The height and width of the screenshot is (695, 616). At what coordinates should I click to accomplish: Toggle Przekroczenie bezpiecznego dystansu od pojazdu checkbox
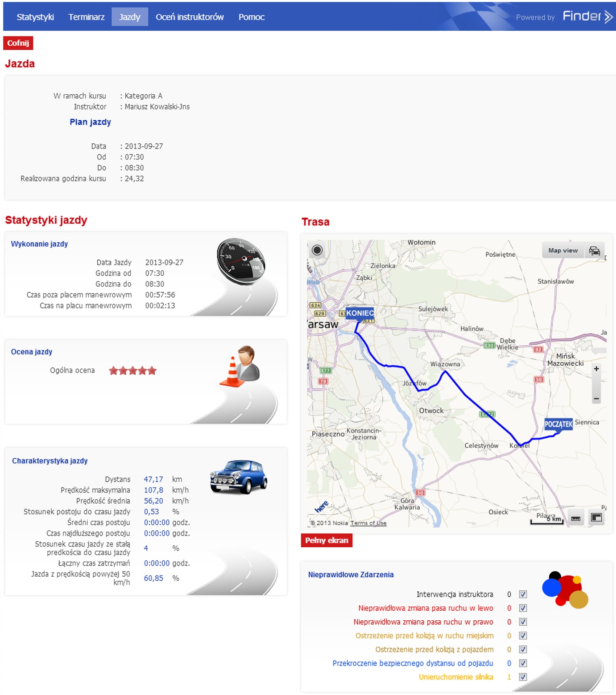(523, 663)
